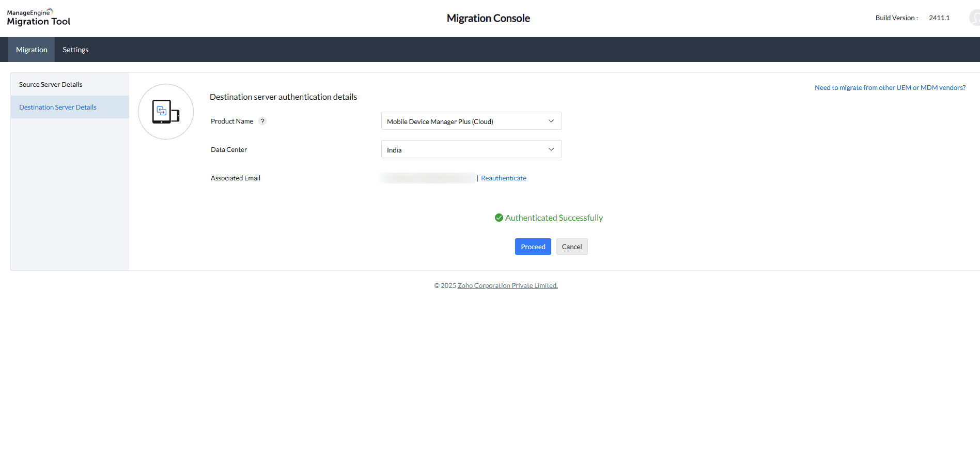Viewport: 980px width, 476px height.
Task: Open the Product Name dropdown
Action: point(471,121)
